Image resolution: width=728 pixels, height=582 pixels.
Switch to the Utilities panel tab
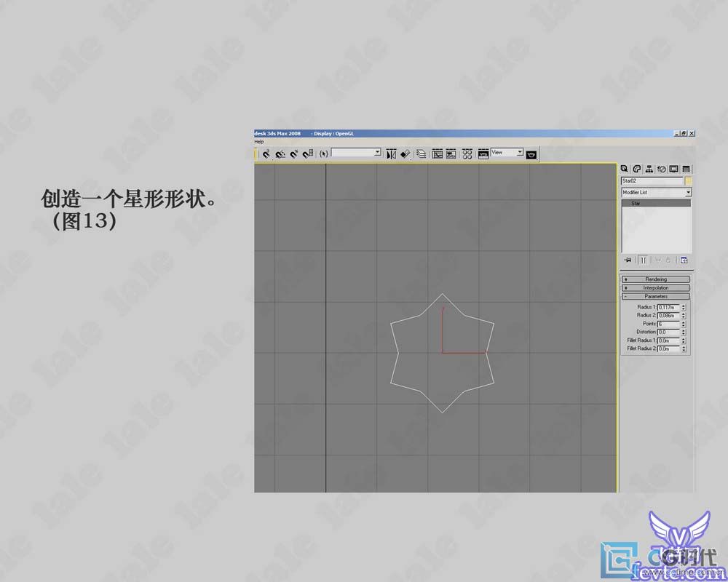(x=687, y=169)
